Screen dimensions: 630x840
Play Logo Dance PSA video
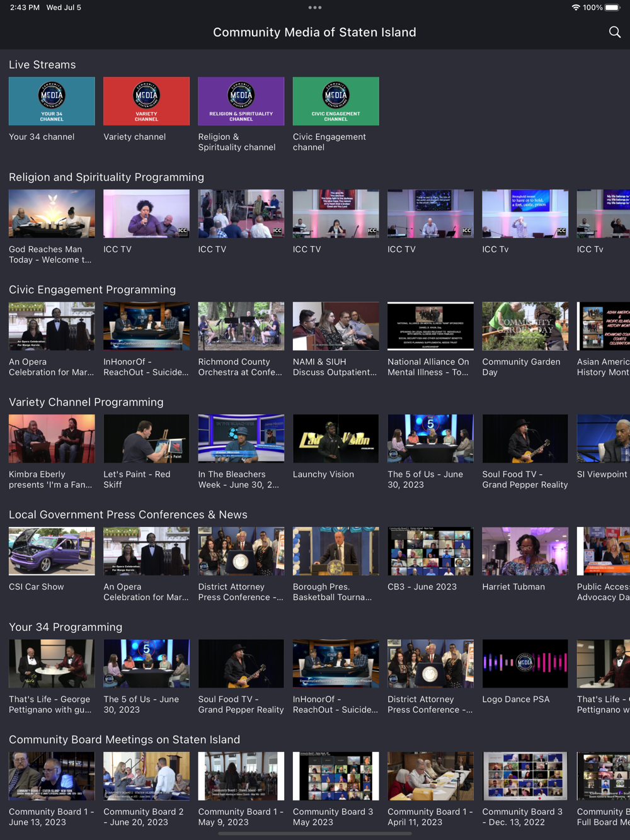pyautogui.click(x=525, y=664)
